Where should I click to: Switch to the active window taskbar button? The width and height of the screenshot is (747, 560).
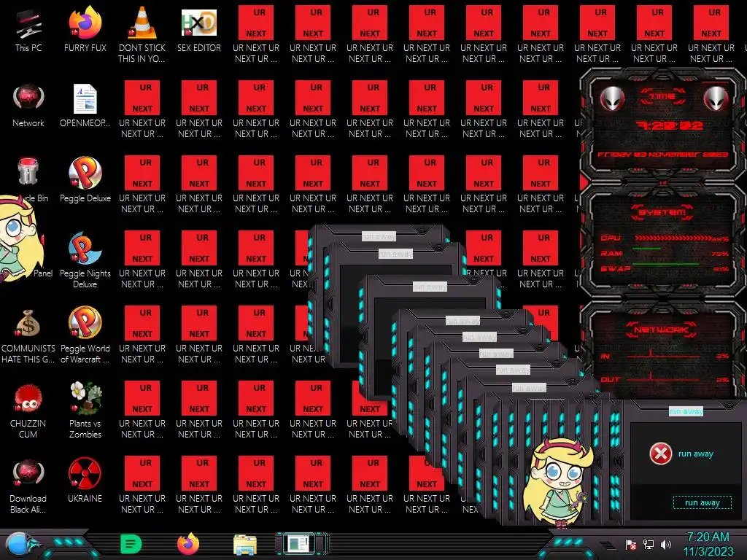pyautogui.click(x=301, y=544)
